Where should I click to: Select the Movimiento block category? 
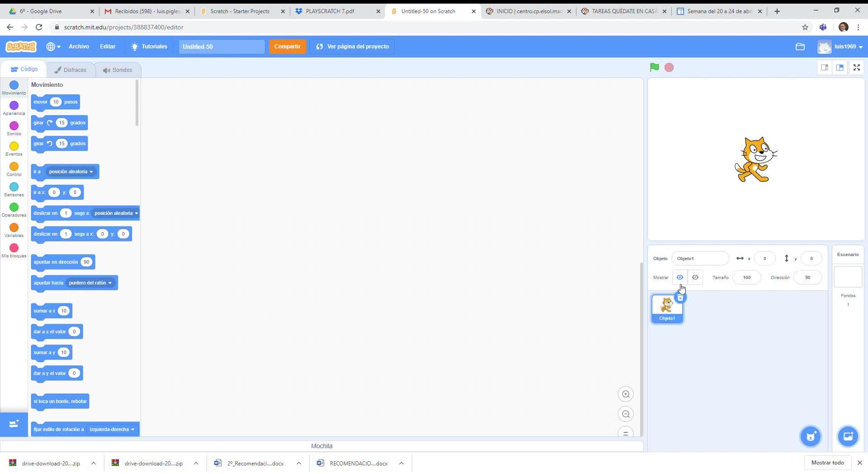(x=14, y=88)
